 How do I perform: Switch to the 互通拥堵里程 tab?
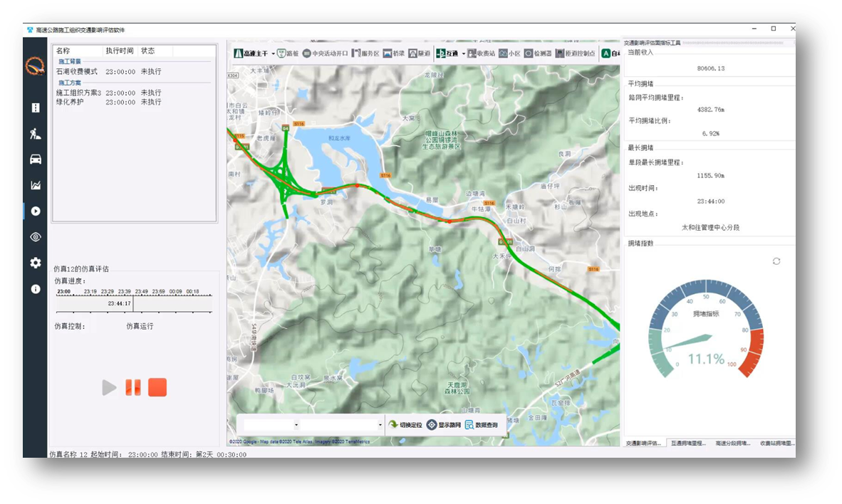coord(688,443)
